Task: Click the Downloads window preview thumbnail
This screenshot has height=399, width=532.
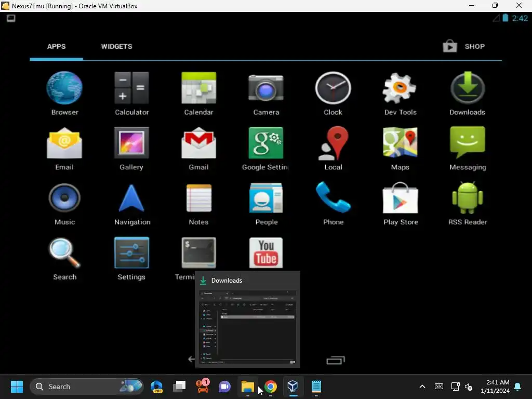Action: (247, 327)
